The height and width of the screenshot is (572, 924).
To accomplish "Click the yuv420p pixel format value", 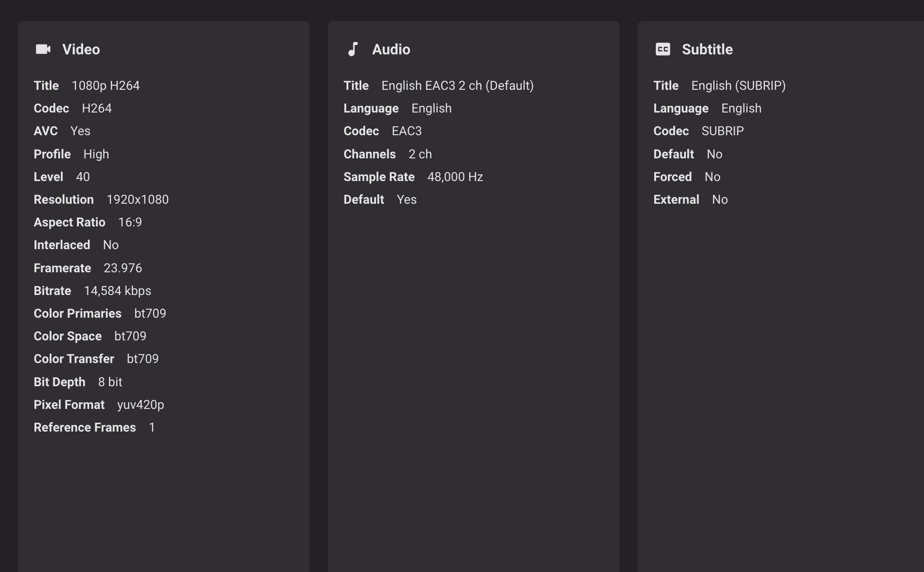I will click(x=140, y=405).
